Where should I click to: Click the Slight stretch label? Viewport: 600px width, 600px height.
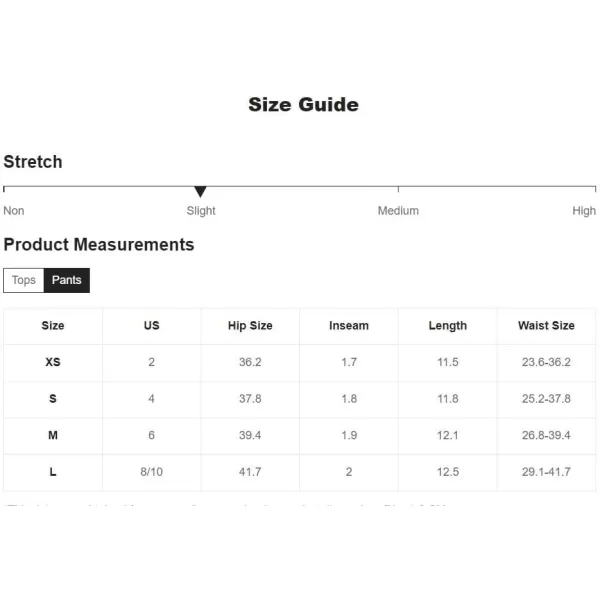tap(201, 210)
